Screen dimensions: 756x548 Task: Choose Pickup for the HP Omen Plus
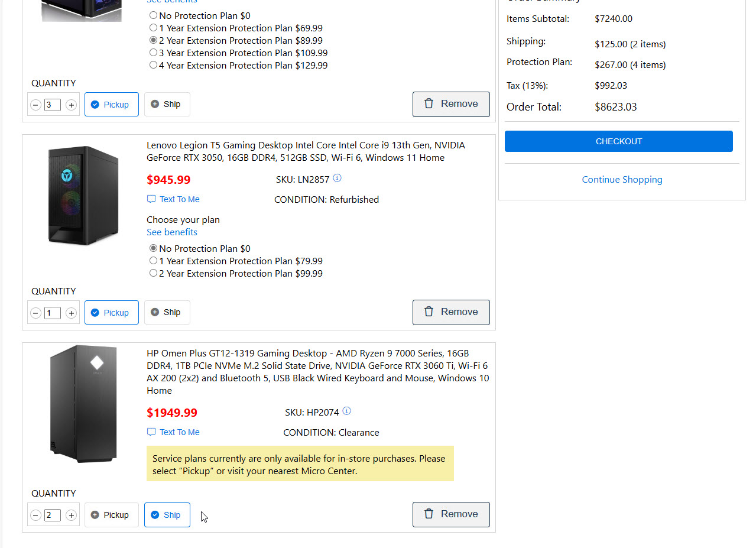[111, 515]
